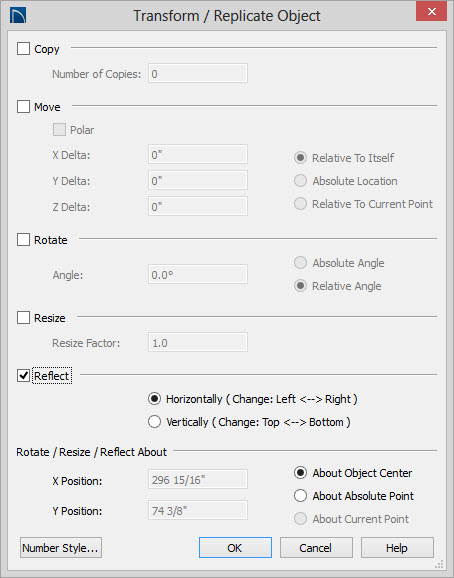Check the Rotate option
Image resolution: width=454 pixels, height=578 pixels.
[x=24, y=240]
